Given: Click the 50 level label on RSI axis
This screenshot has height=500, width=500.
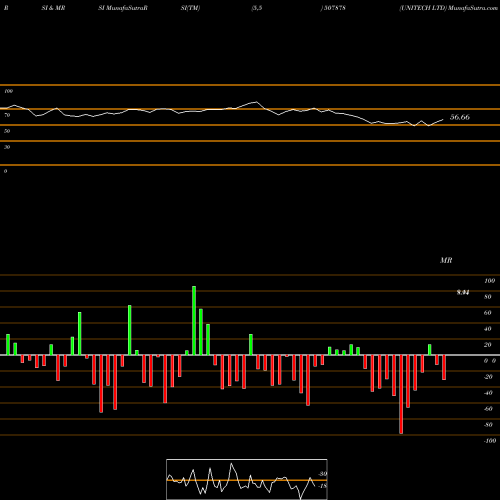Looking at the screenshot, I should (x=7, y=131).
